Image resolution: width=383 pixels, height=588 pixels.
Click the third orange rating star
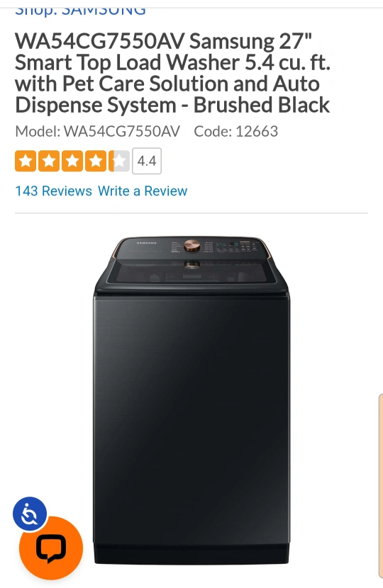point(72,161)
